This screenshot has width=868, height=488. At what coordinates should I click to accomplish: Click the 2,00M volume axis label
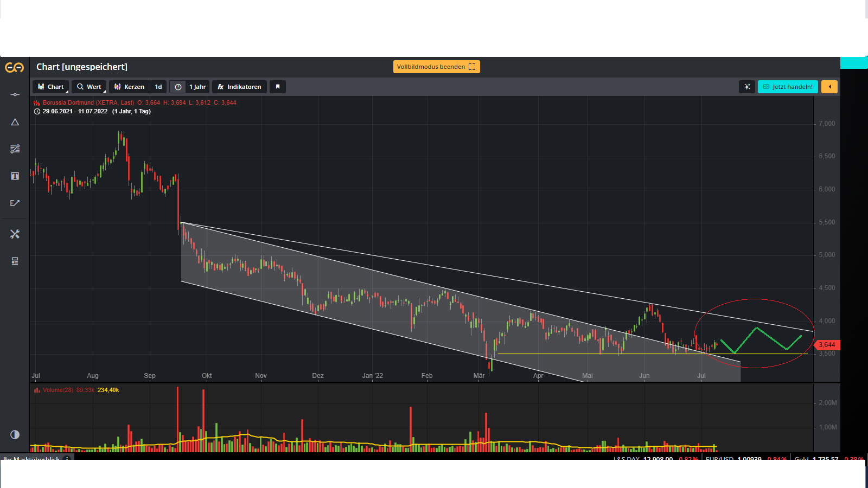(828, 403)
